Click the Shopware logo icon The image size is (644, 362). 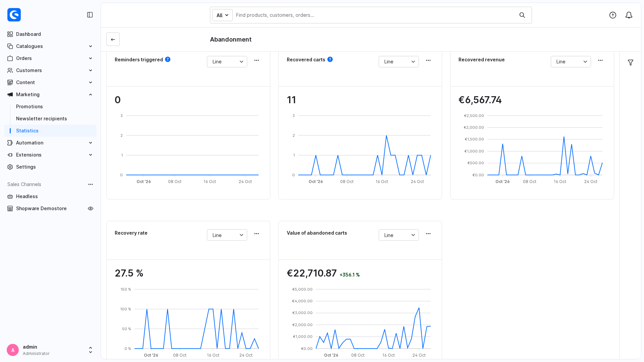(14, 15)
